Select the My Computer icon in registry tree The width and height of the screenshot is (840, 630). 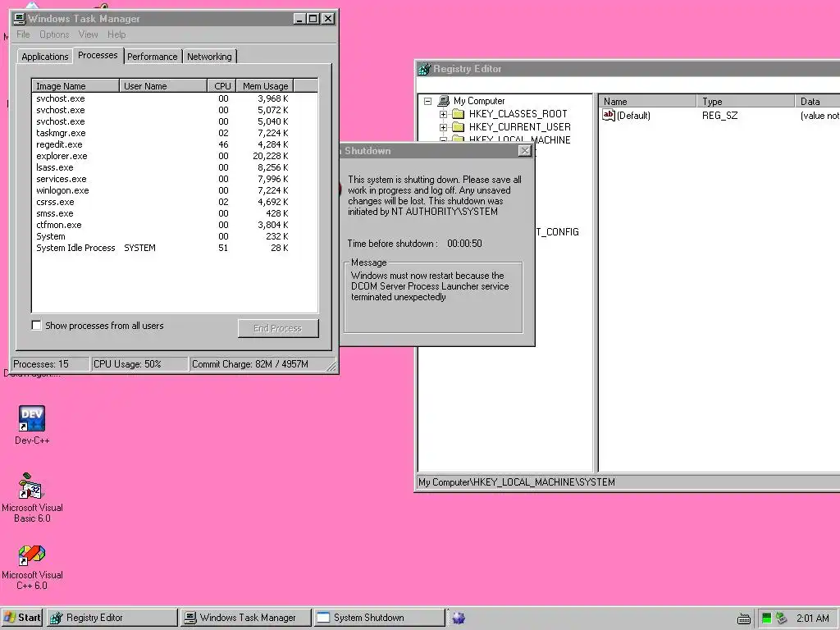click(444, 101)
